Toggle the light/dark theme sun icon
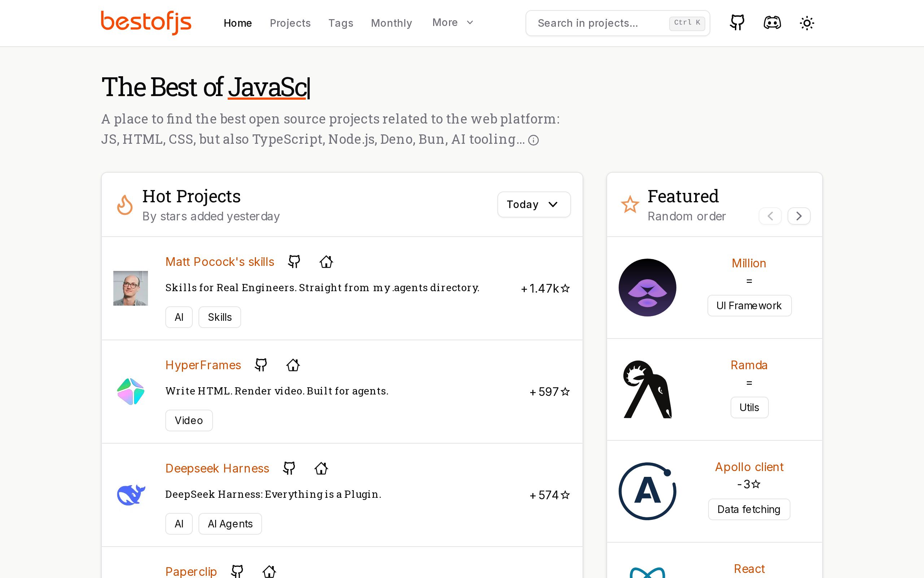 point(807,23)
